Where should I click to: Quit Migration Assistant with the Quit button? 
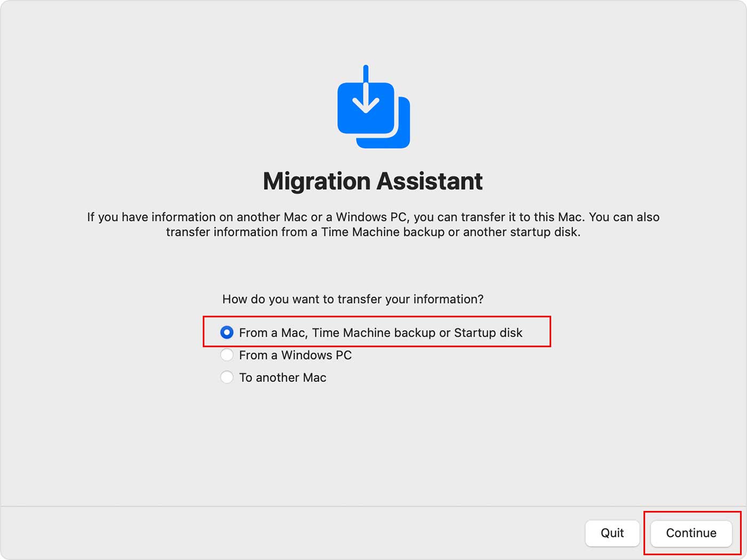(612, 533)
